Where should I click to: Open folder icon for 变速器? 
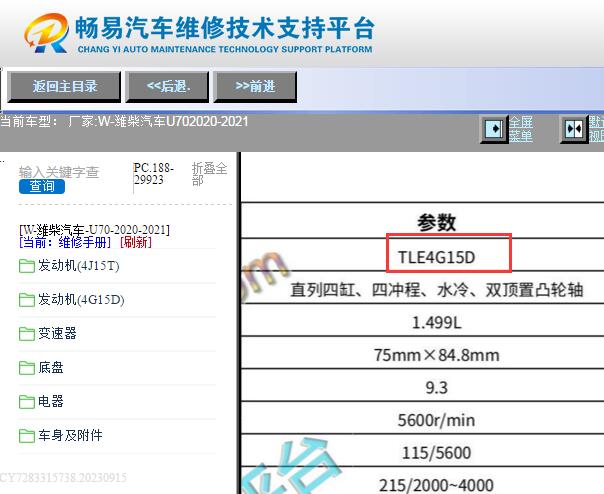click(x=27, y=334)
